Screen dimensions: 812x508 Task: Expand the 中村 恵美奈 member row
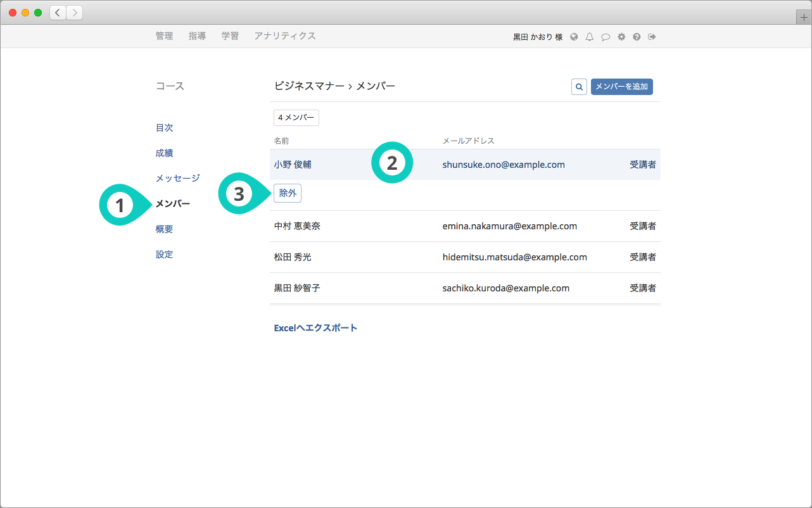tap(297, 226)
